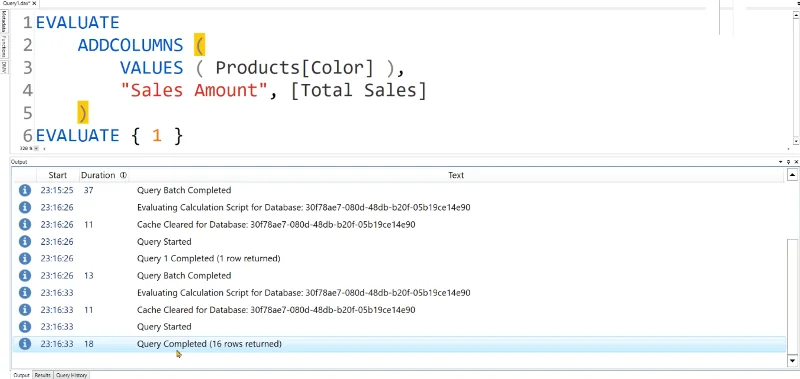Click first EVALUATE keyword on line 1

[78, 22]
